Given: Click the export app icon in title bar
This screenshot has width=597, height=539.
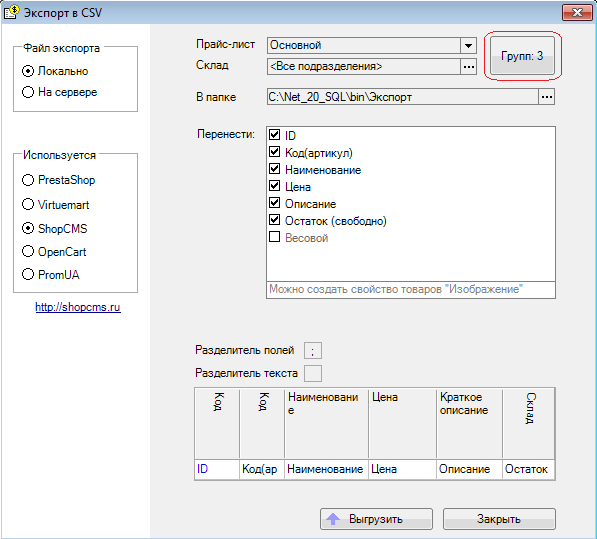Looking at the screenshot, I should tap(11, 12).
